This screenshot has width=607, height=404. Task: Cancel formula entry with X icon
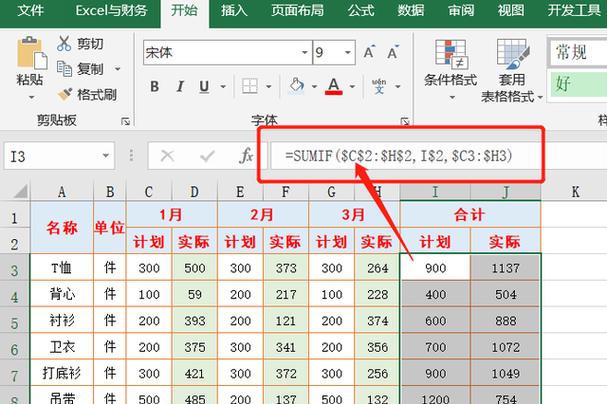167,156
